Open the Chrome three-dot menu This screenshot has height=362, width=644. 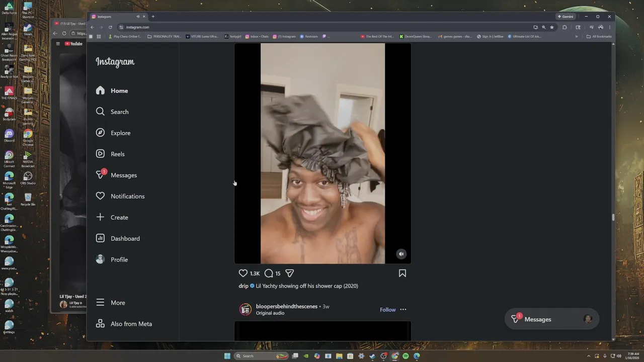609,27
